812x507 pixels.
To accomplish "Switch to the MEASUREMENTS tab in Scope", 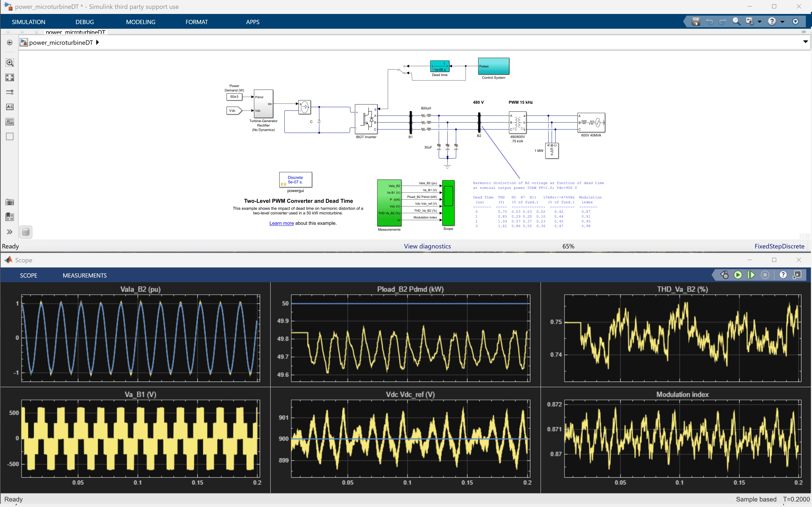I will pos(84,275).
